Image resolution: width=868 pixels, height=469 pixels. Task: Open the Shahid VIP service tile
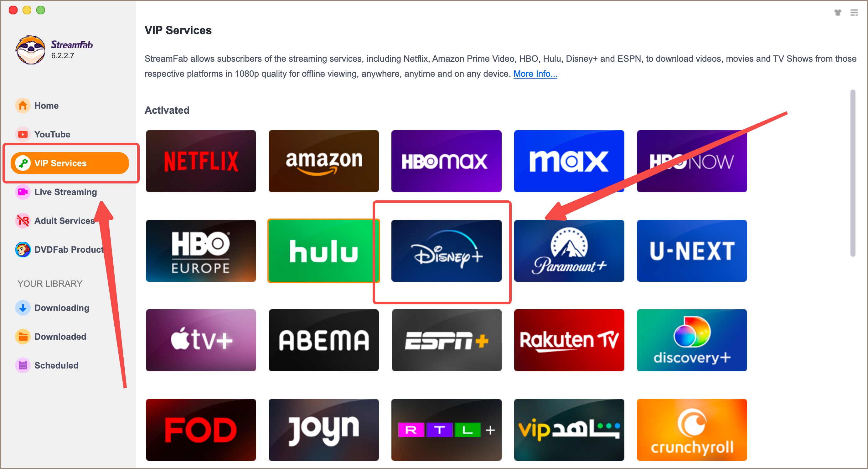point(569,430)
